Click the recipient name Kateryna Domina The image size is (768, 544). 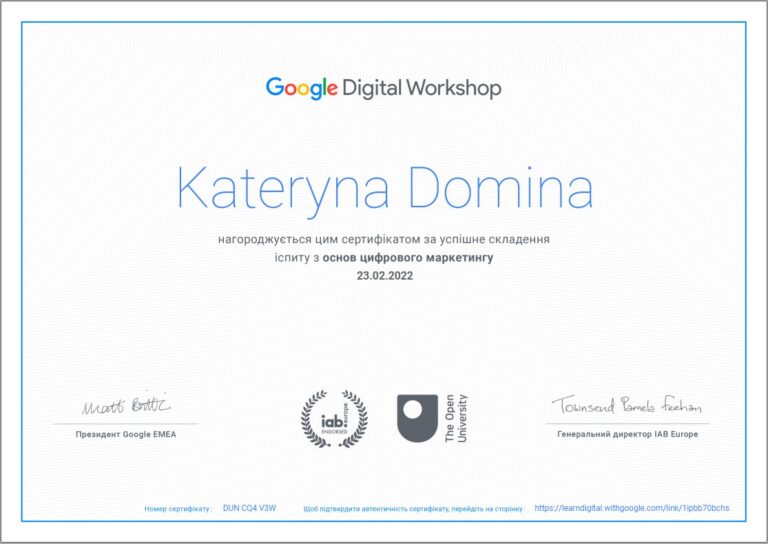(x=384, y=189)
